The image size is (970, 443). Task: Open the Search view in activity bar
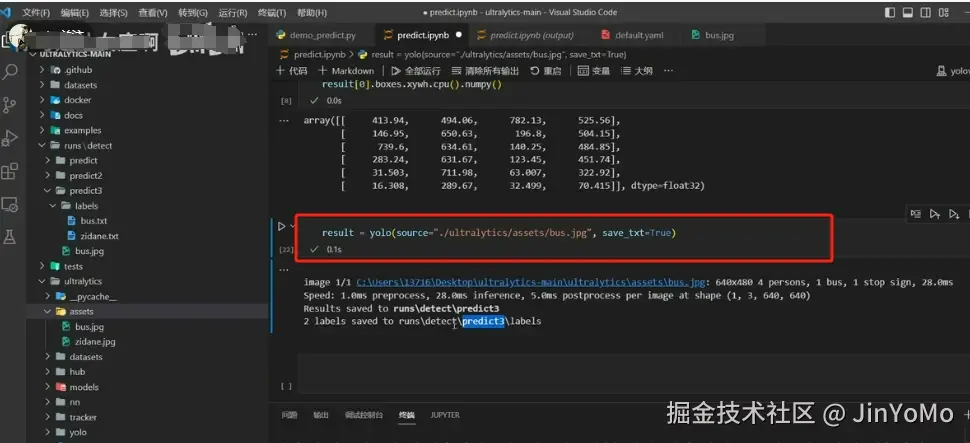[10, 72]
